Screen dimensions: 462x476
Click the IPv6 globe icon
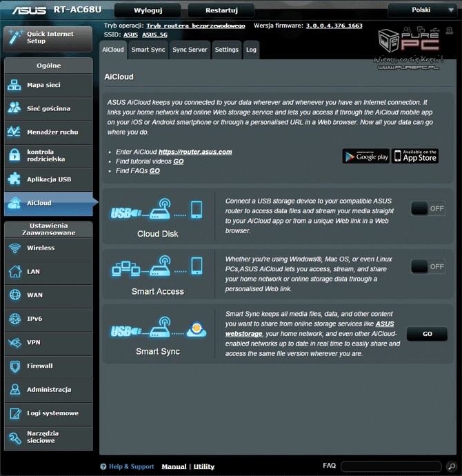pos(15,319)
